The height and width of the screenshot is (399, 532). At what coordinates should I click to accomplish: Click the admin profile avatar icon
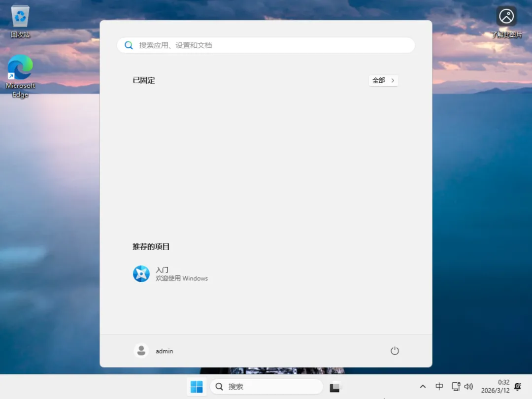[x=141, y=351]
